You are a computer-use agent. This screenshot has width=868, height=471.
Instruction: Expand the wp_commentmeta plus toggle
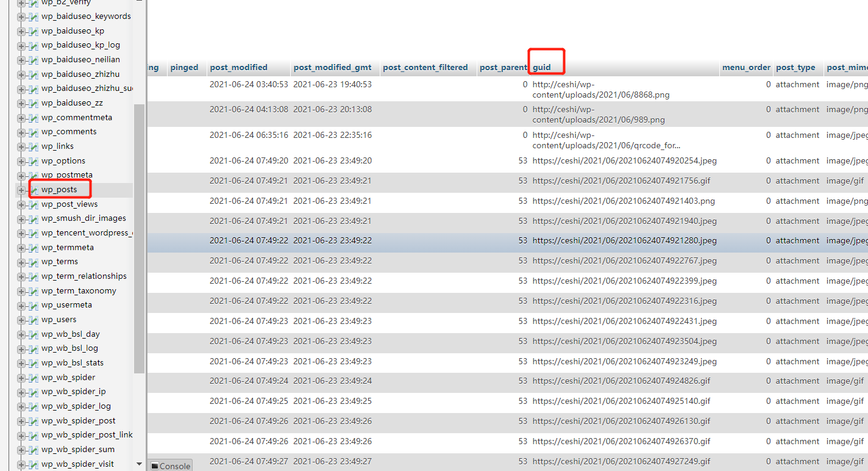point(21,118)
